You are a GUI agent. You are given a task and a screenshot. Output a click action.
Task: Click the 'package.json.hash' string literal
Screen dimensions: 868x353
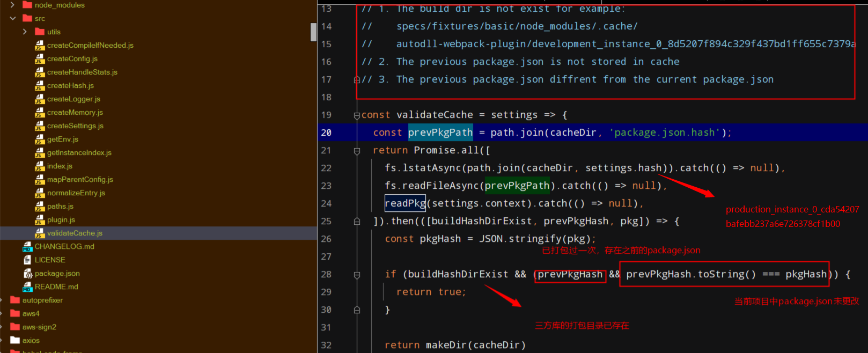click(665, 133)
